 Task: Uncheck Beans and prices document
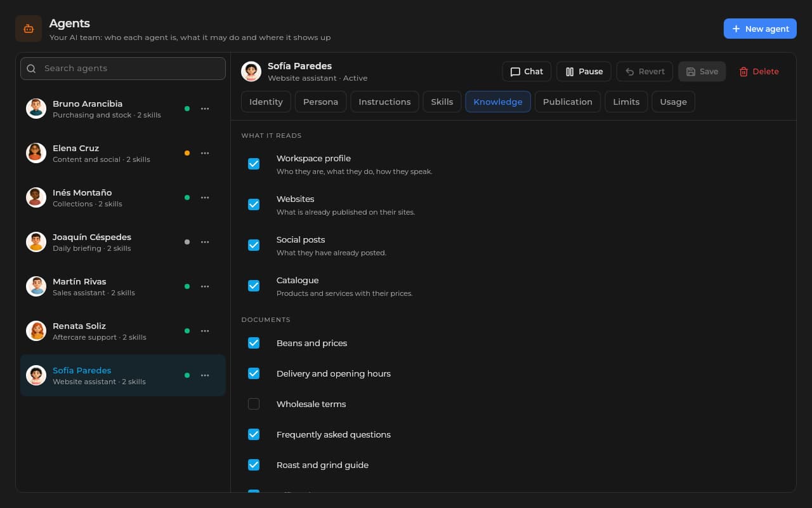[254, 343]
